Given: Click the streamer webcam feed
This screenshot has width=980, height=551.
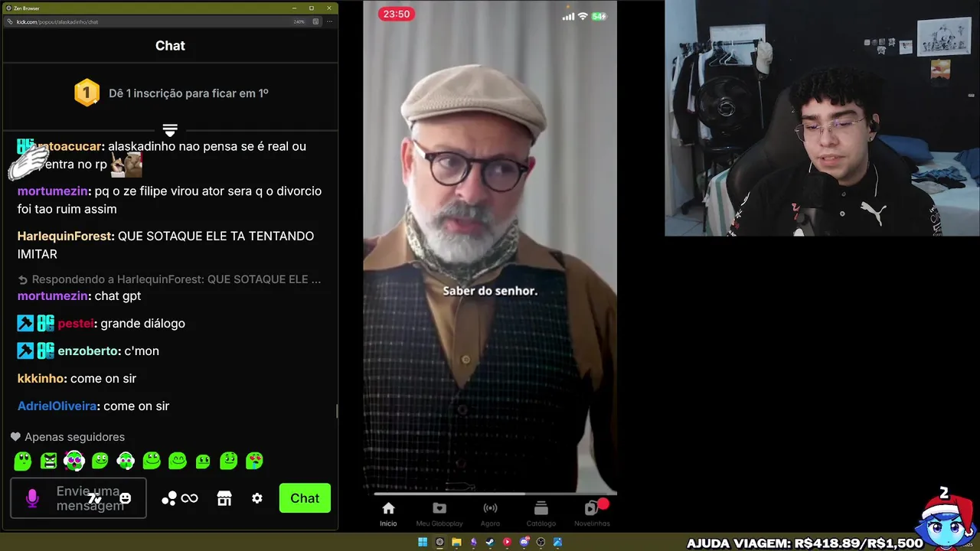Looking at the screenshot, I should tap(822, 118).
